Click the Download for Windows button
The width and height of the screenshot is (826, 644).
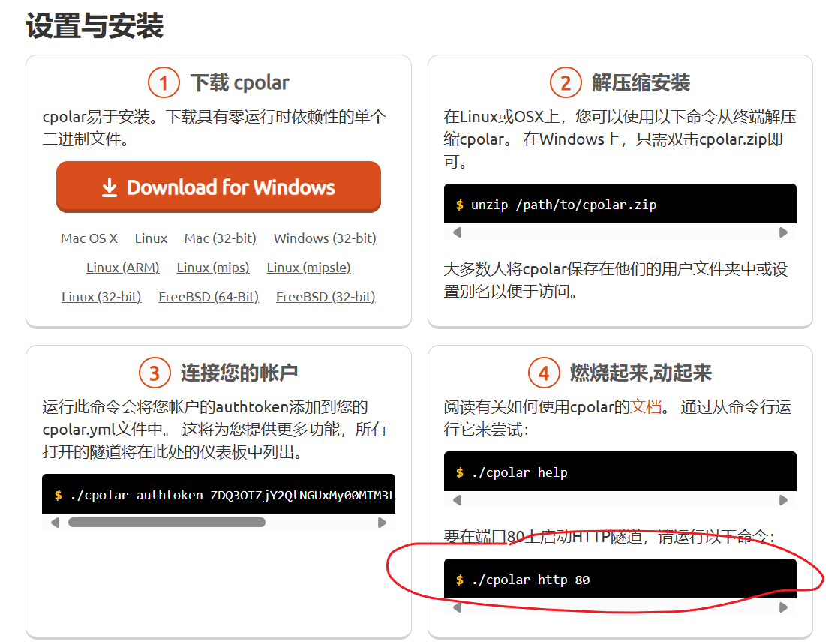click(218, 187)
